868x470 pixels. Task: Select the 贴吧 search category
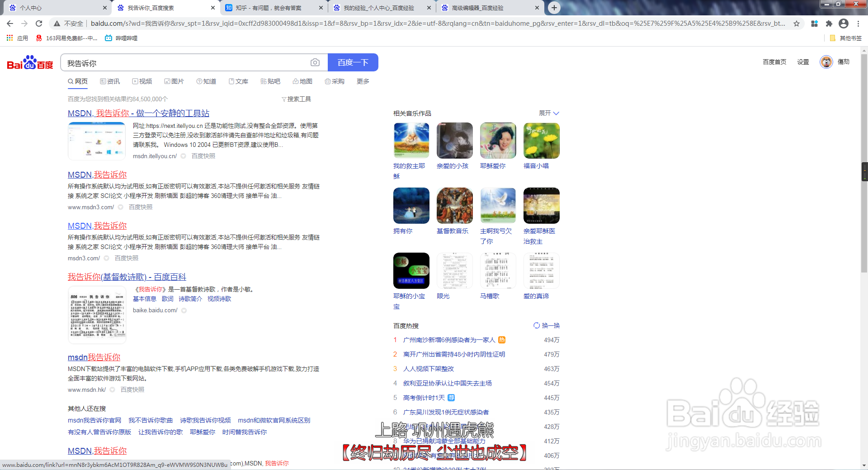point(270,81)
